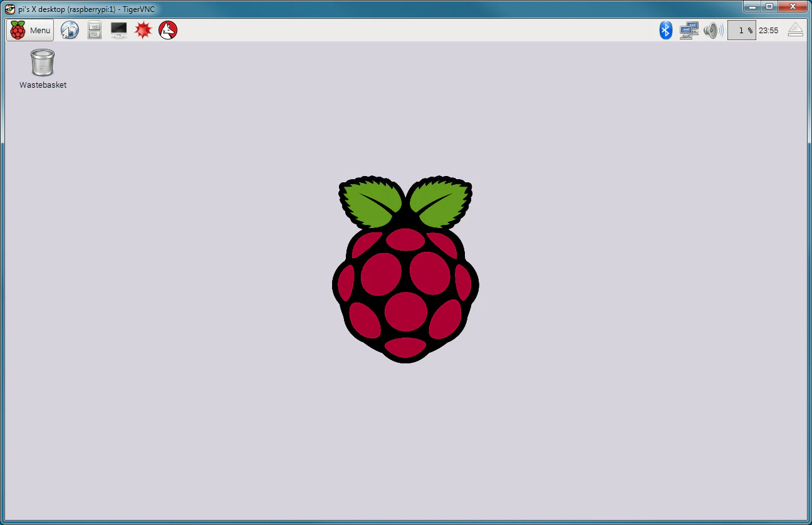Click the 23:55 clock
Viewport: 812px width, 525px height.
[x=769, y=30]
